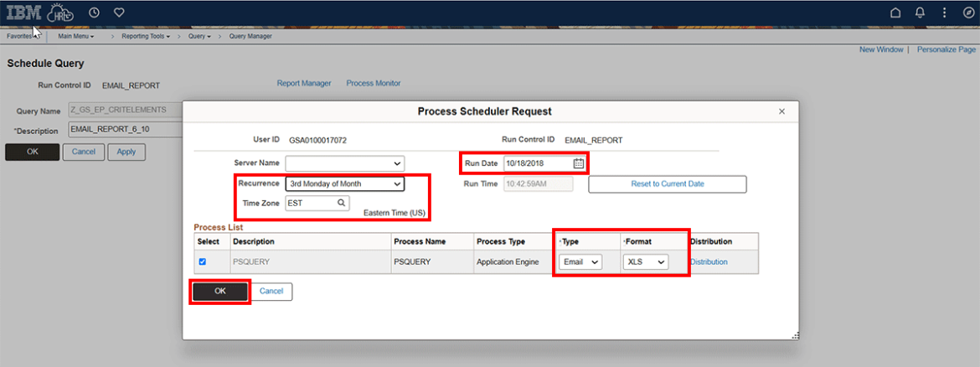The width and height of the screenshot is (980, 367).
Task: Click the Distribution link
Action: (709, 262)
